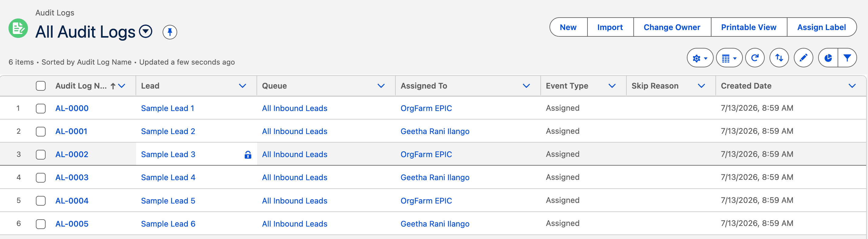
Task: Open OrgFarm EPIC user in AL-0000 row
Action: click(x=426, y=108)
